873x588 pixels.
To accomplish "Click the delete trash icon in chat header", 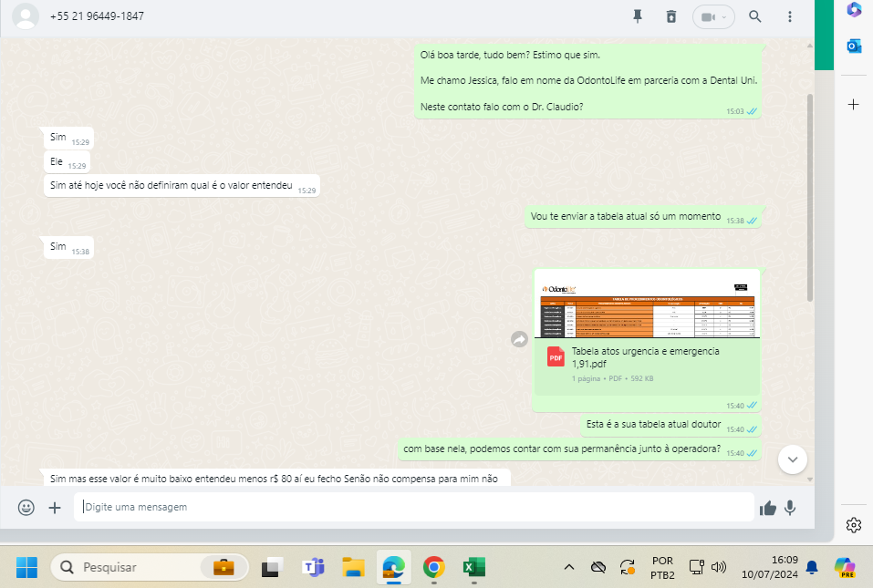I will pyautogui.click(x=671, y=16).
